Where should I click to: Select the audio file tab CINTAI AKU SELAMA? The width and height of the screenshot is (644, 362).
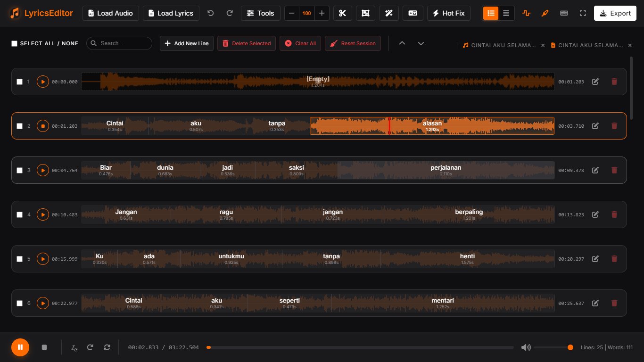tap(499, 45)
